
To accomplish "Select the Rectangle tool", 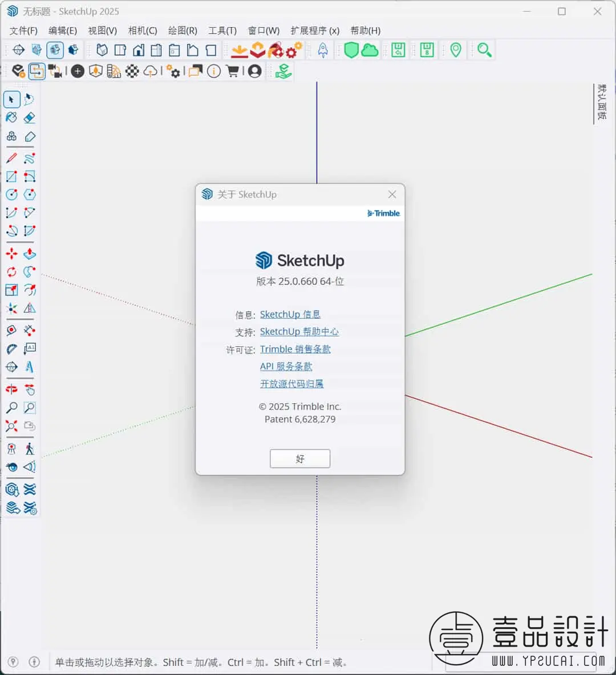I will (11, 177).
